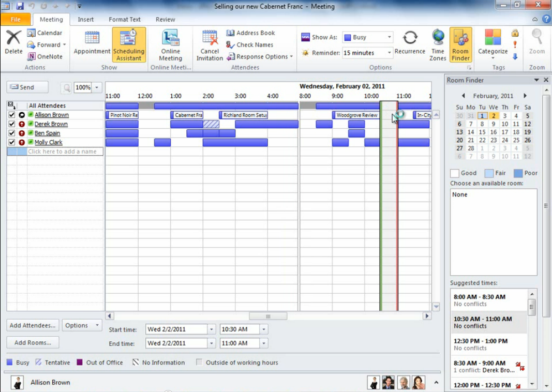Mark meeting as Private lock icon
The image size is (552, 392).
515,33
